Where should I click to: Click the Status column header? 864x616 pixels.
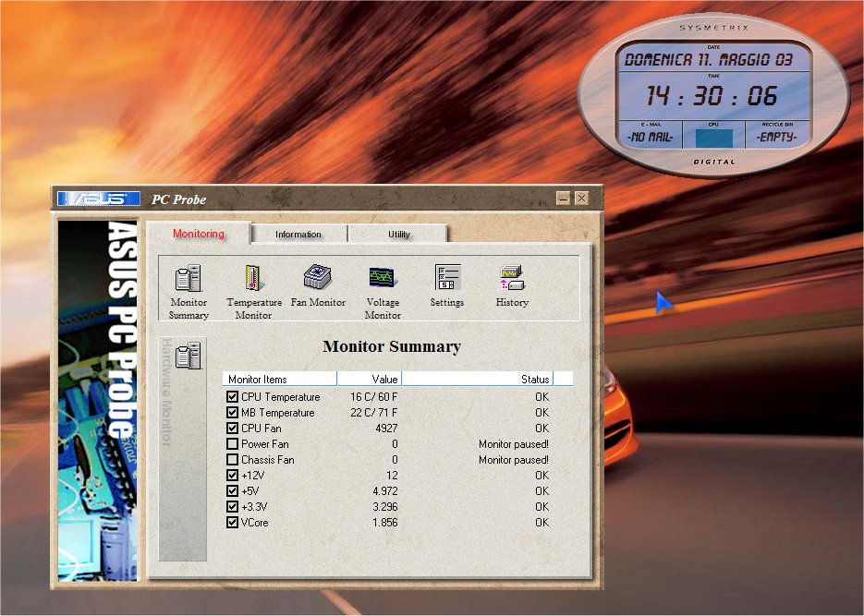point(477,379)
